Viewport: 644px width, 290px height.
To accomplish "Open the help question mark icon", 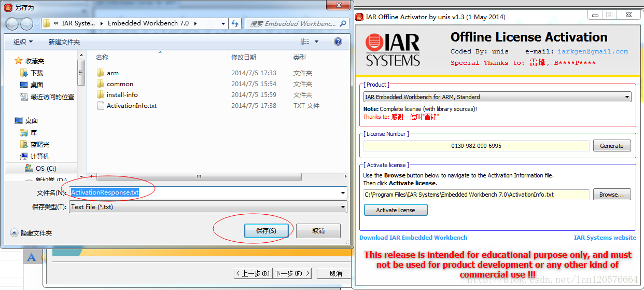I will (x=338, y=42).
